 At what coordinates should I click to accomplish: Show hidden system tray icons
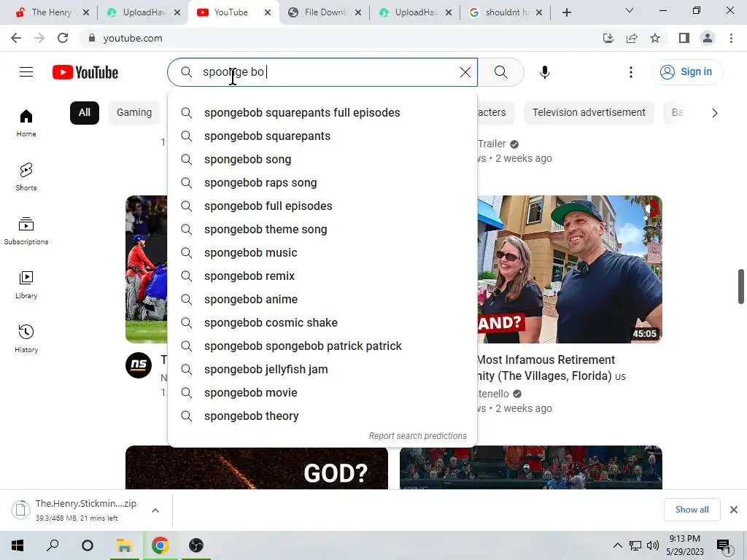pos(617,545)
